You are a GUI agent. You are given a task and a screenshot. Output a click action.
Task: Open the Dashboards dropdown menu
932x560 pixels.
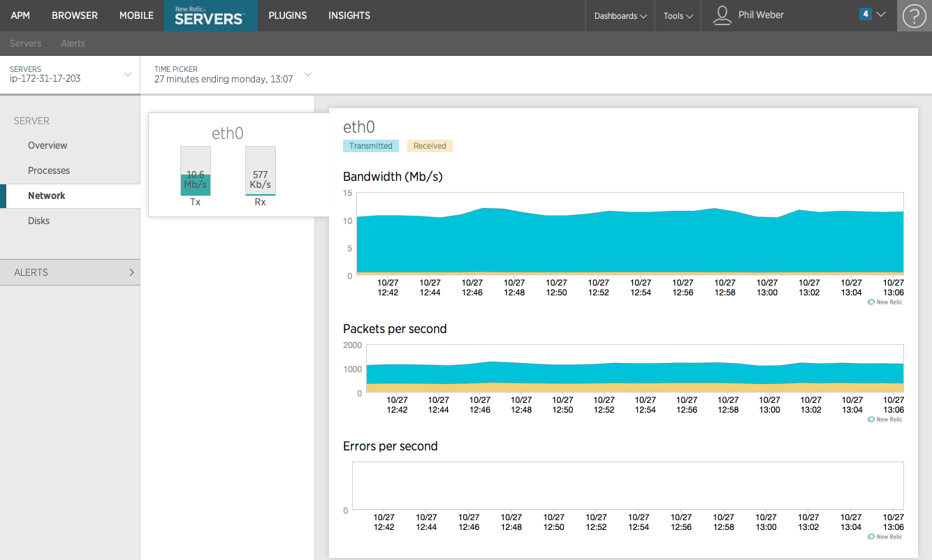tap(620, 15)
